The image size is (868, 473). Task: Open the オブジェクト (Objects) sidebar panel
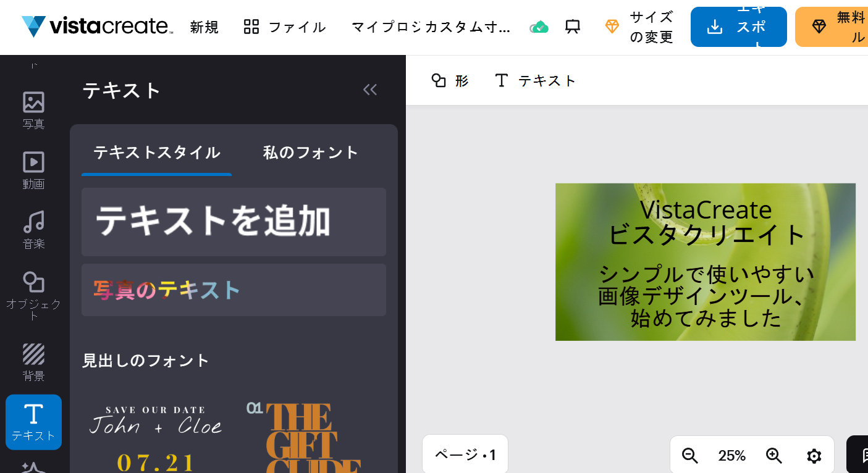click(33, 295)
